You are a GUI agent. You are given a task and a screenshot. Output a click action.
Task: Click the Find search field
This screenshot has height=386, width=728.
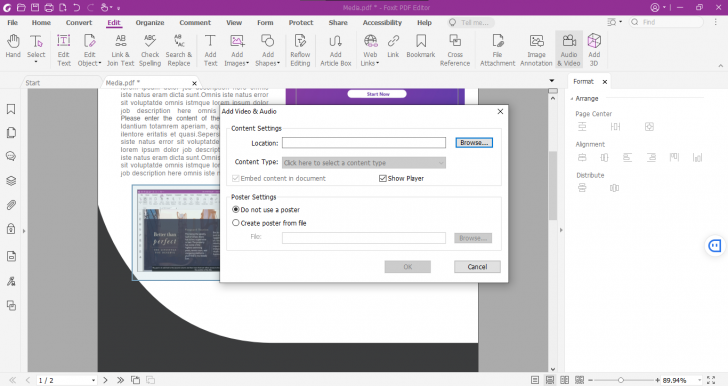666,22
